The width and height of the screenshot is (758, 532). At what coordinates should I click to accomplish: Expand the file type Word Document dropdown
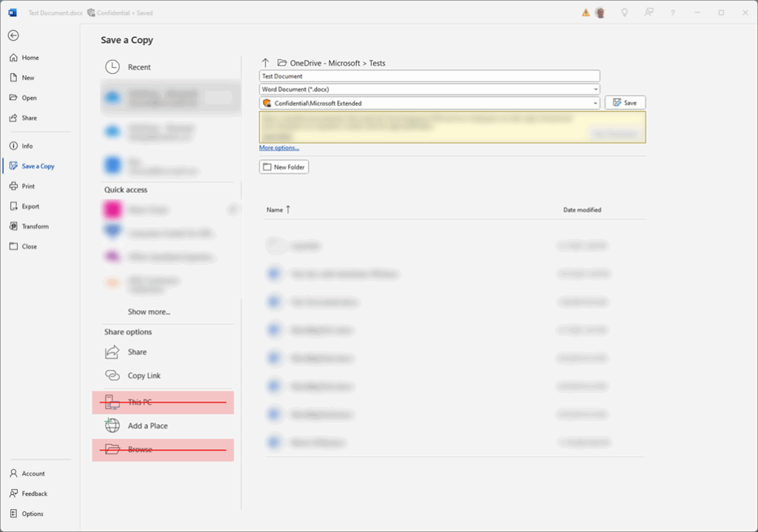[x=596, y=90]
